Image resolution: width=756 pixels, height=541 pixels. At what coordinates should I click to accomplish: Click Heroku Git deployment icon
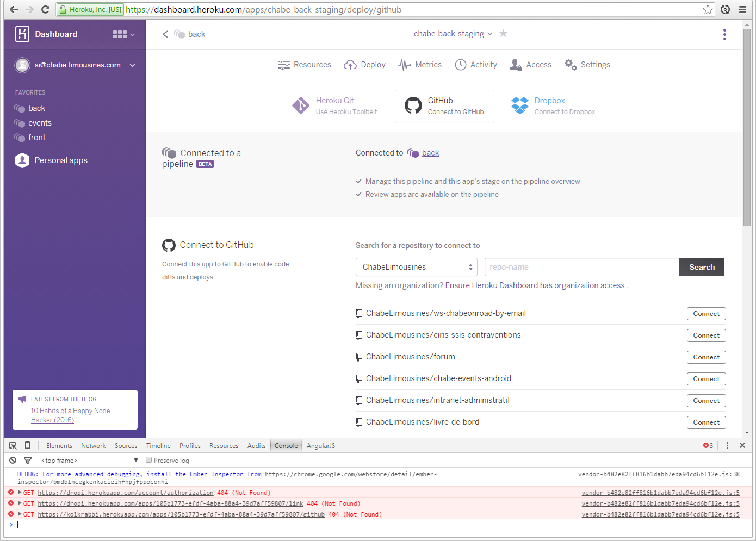(x=300, y=105)
